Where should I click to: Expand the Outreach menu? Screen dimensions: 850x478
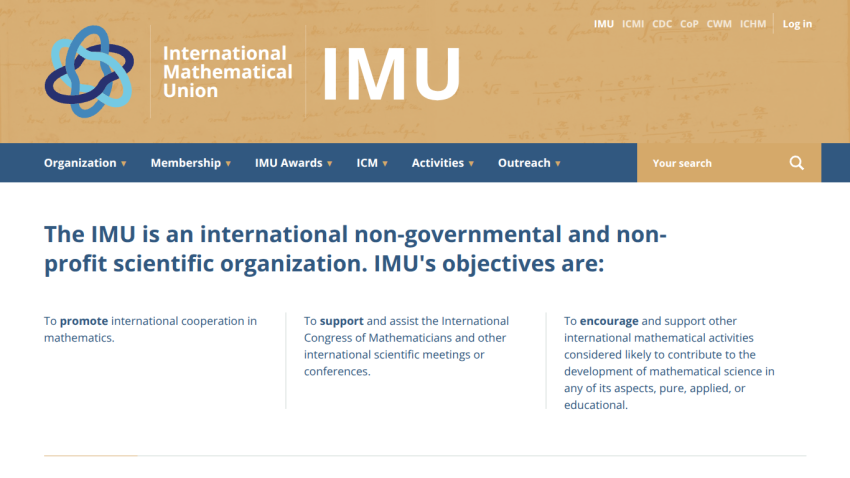[529, 163]
